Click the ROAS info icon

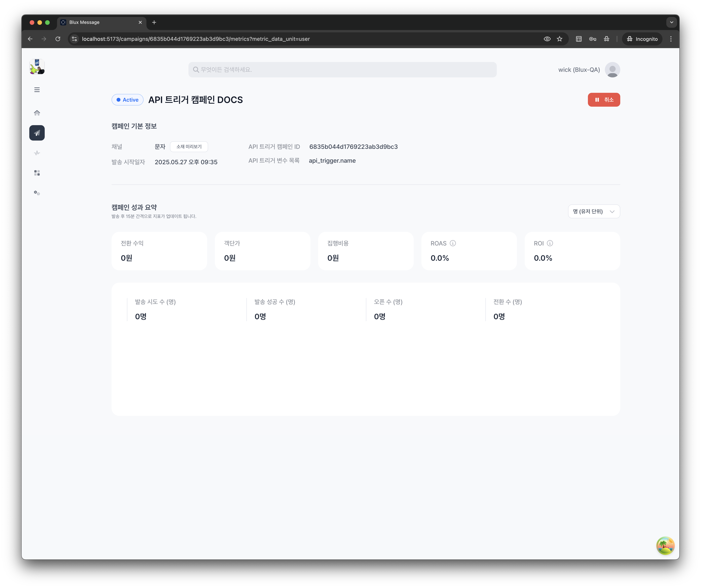click(x=453, y=244)
